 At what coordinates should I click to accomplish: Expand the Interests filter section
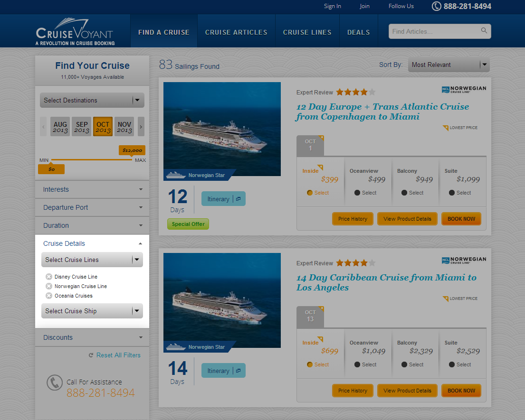click(x=92, y=189)
